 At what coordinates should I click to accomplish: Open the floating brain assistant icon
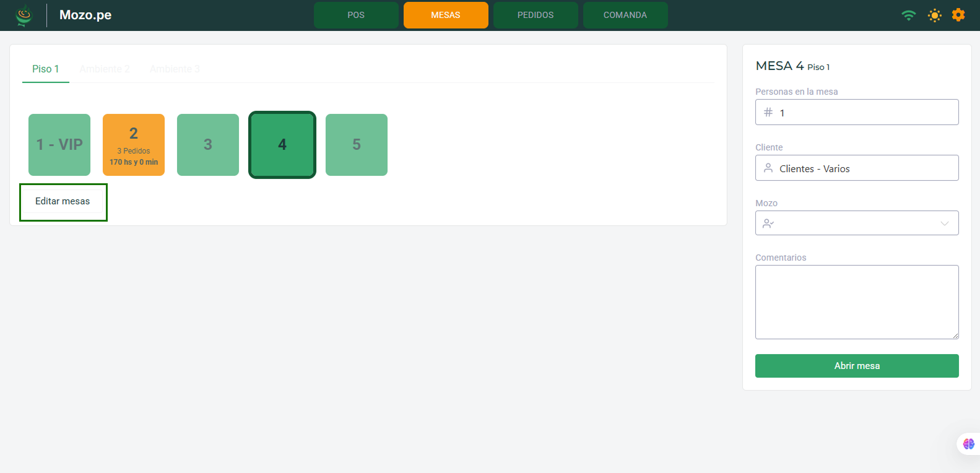968,444
